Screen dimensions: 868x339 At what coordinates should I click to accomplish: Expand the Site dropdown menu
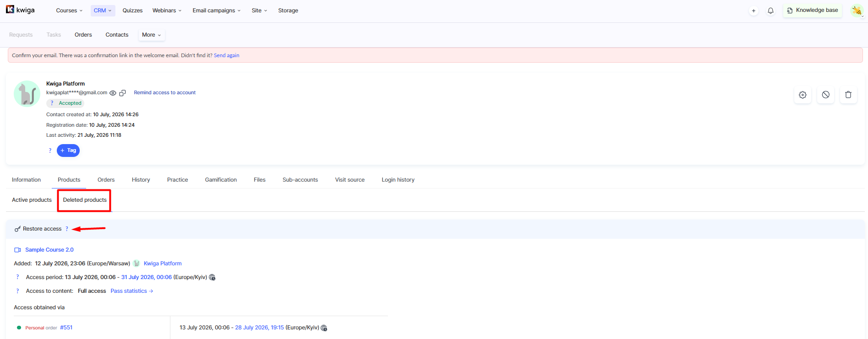tap(259, 11)
